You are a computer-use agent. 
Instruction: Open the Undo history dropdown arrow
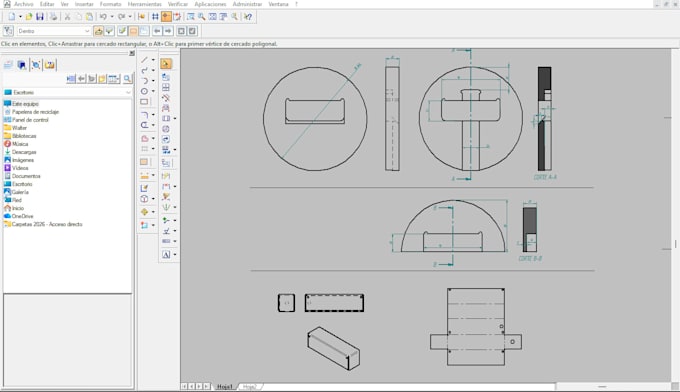[x=111, y=16]
